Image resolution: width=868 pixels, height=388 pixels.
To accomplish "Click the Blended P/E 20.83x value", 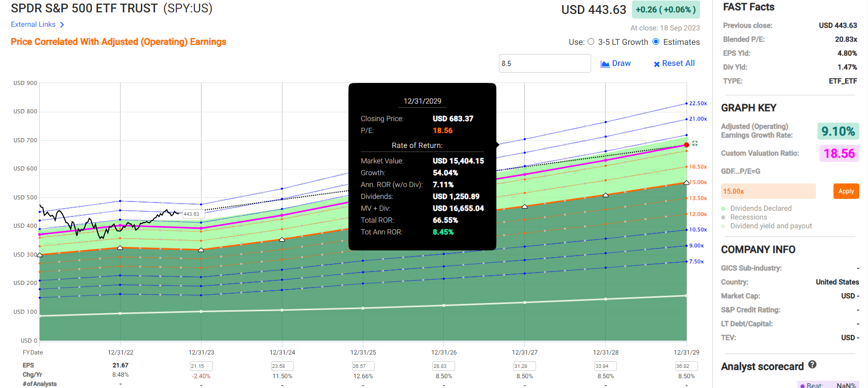I will tap(846, 39).
